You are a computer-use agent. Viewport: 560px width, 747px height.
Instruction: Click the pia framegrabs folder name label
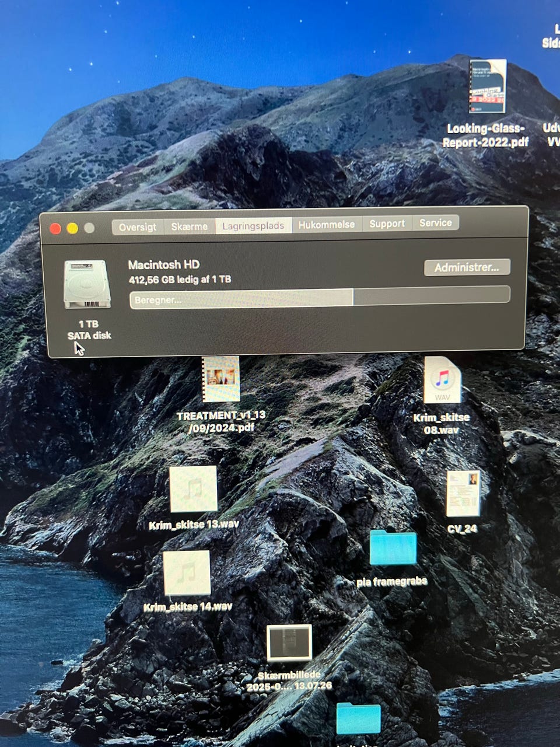[x=392, y=581]
